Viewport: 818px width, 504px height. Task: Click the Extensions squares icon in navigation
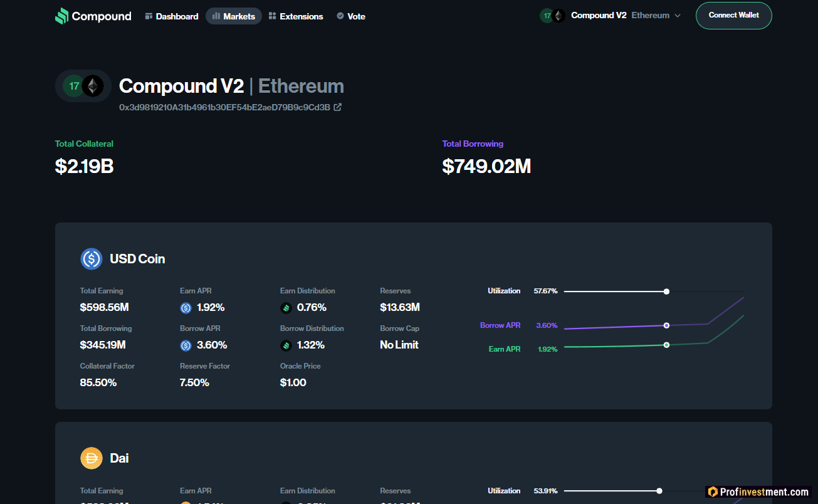[272, 16]
